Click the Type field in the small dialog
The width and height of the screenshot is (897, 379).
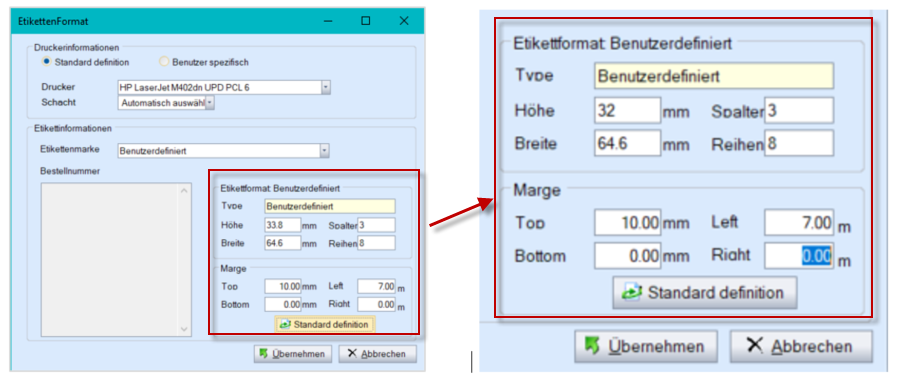click(x=330, y=206)
